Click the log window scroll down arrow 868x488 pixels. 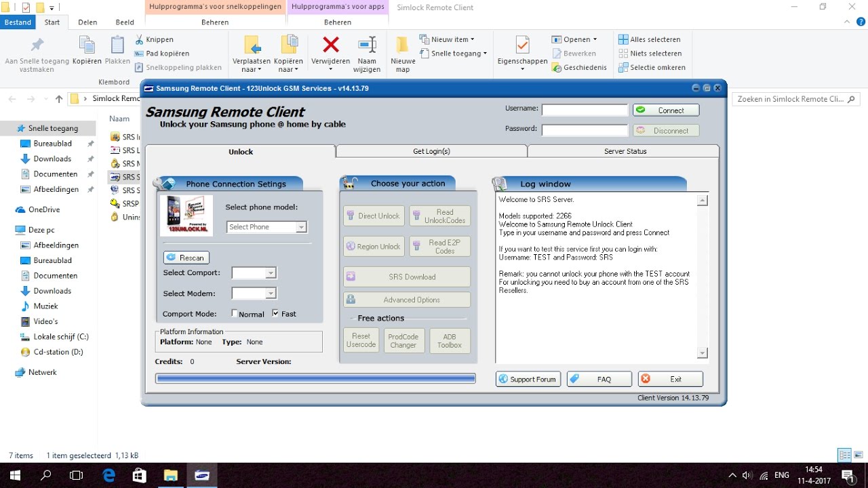click(x=703, y=353)
